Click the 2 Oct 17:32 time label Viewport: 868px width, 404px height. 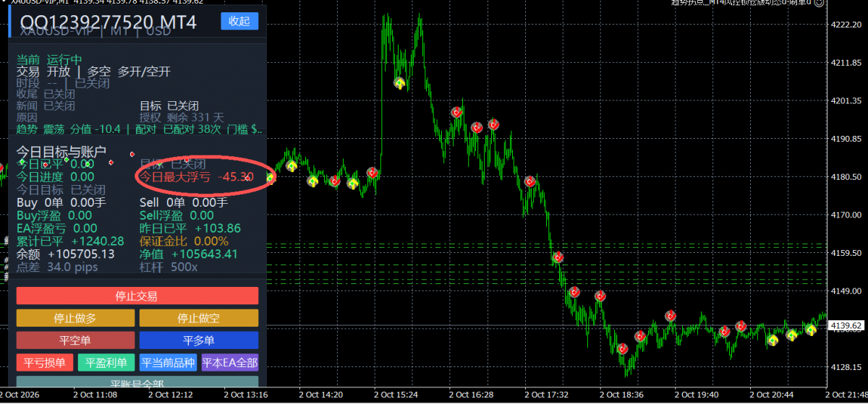tap(545, 395)
